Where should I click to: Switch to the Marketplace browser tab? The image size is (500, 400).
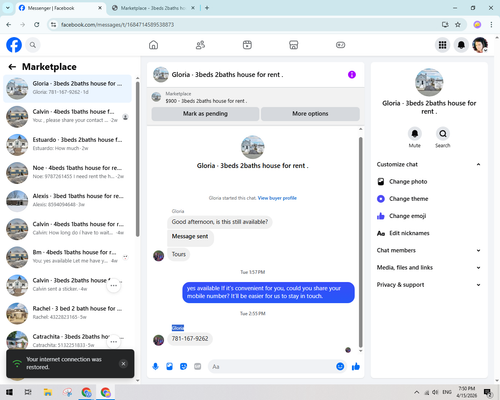(x=153, y=8)
